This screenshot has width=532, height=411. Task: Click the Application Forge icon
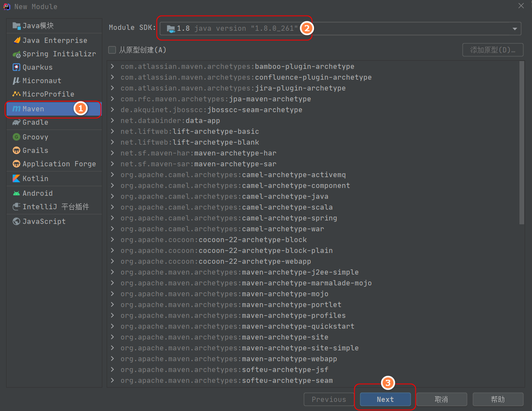16,164
